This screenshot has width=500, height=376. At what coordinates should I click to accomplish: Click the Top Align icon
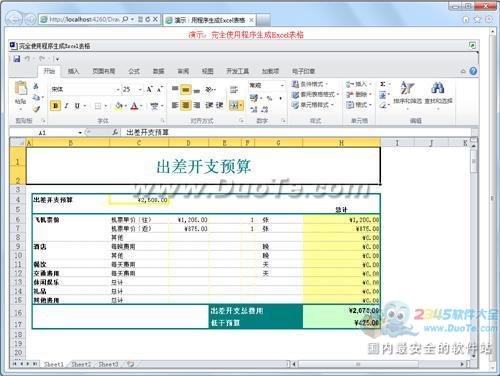pyautogui.click(x=175, y=89)
